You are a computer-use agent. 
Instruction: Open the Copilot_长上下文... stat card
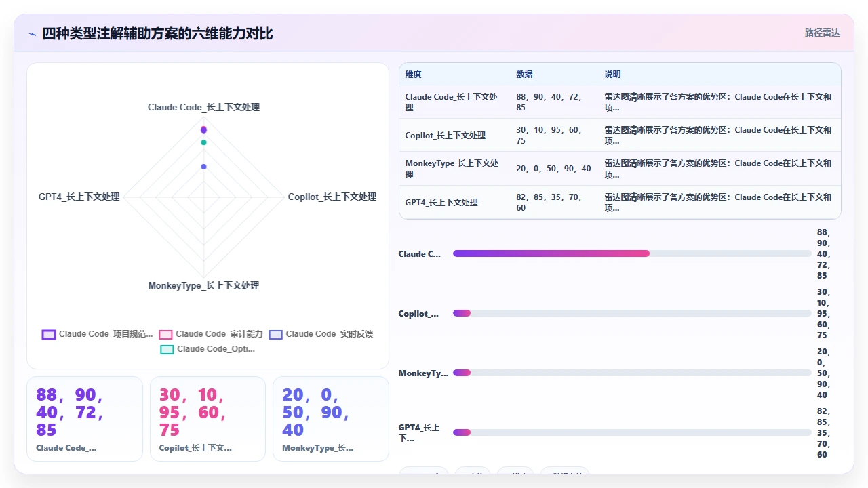(x=208, y=419)
